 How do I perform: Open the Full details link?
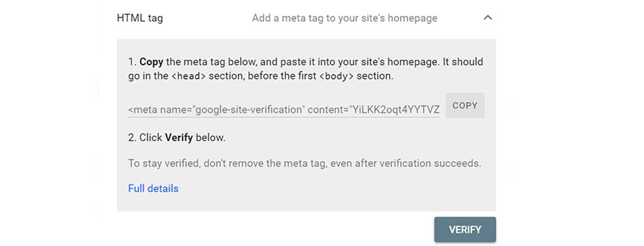tap(153, 188)
